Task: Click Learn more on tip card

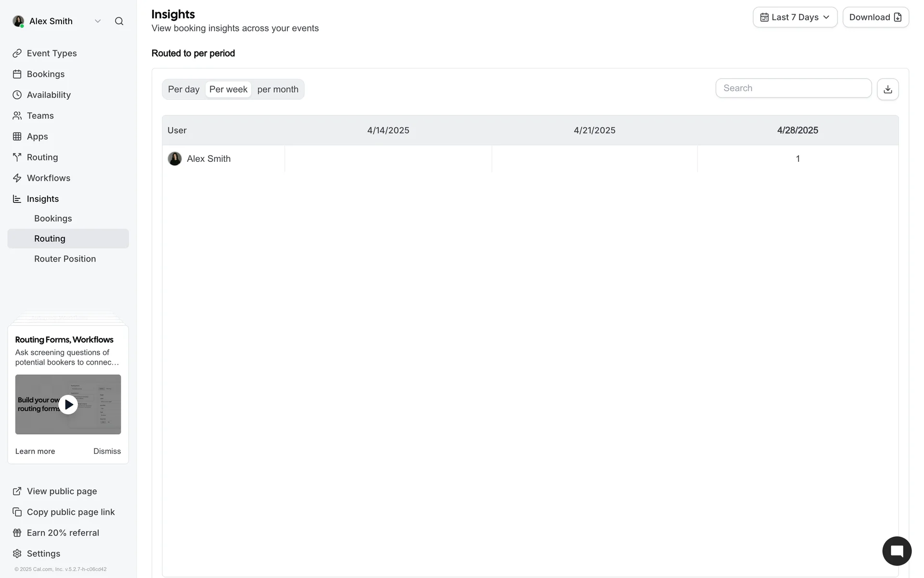Action: click(x=35, y=451)
